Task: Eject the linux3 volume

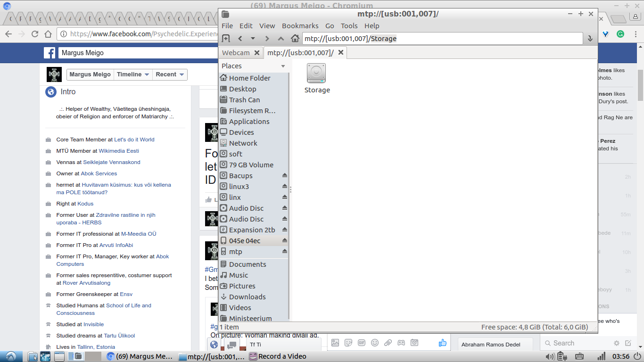Action: [x=284, y=186]
